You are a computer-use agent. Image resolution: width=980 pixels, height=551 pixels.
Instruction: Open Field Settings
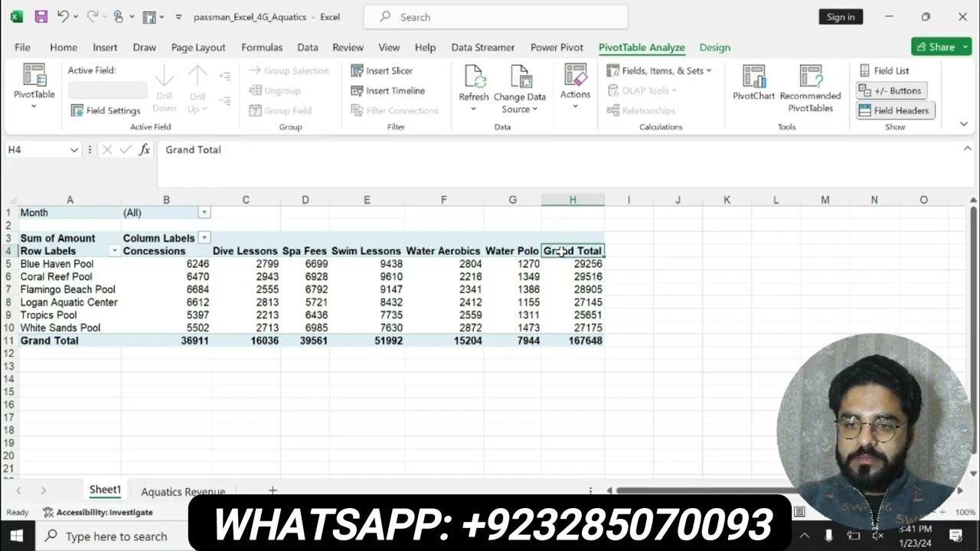point(106,110)
